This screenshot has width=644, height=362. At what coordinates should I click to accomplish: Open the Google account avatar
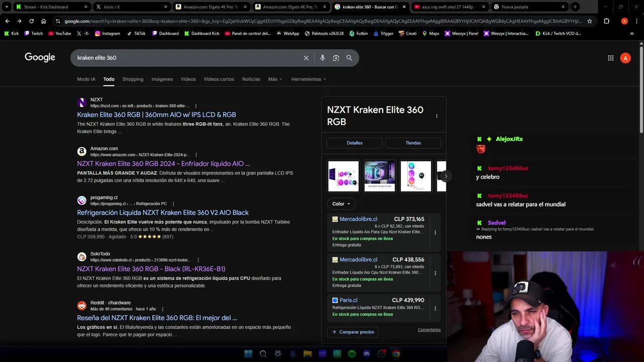[625, 58]
